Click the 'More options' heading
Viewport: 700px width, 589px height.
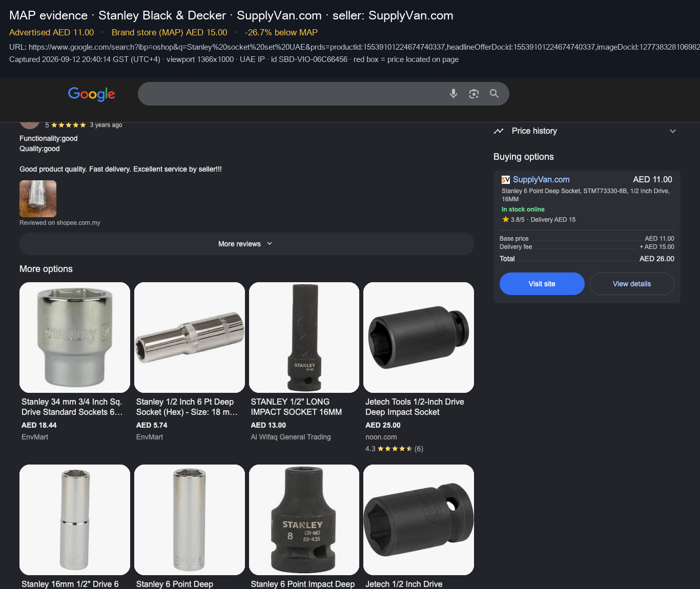46,269
